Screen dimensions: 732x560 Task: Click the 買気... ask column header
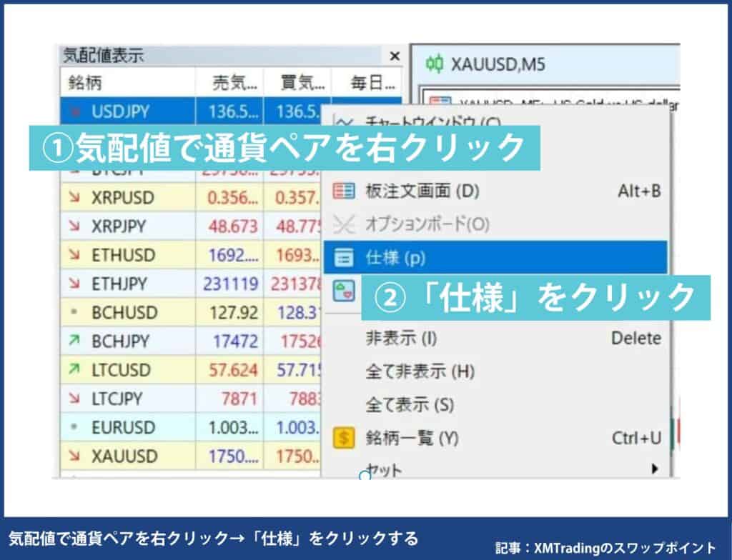pyautogui.click(x=297, y=83)
